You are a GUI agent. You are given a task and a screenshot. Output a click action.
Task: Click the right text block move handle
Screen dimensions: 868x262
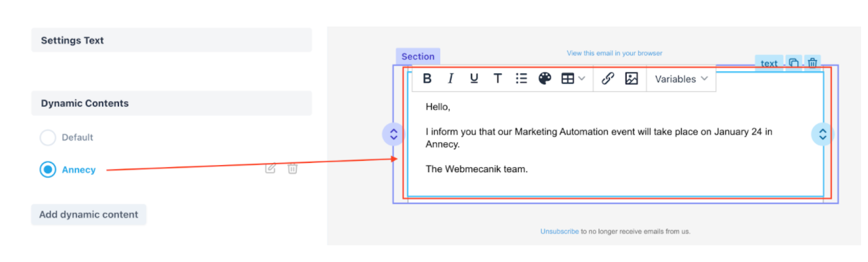pyautogui.click(x=823, y=134)
